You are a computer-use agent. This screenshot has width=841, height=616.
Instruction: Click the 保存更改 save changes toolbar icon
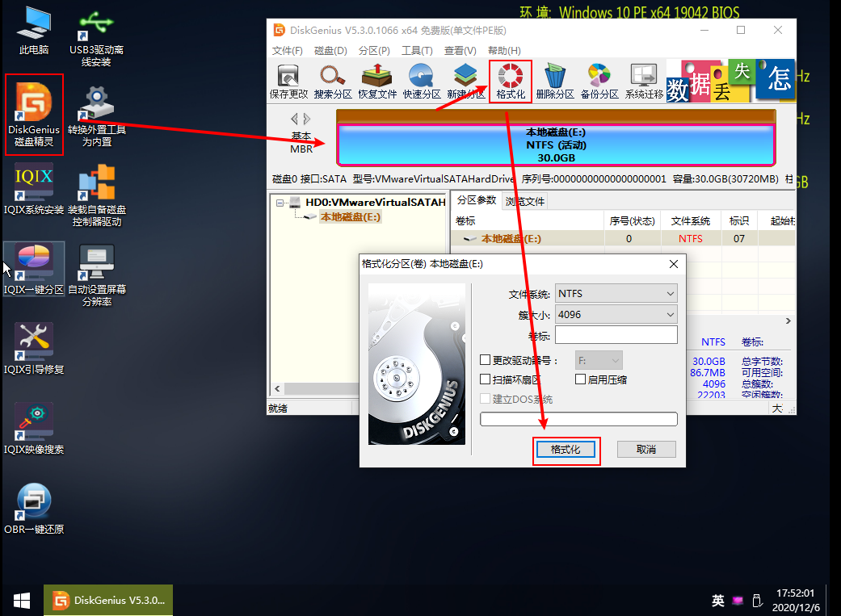tap(288, 82)
